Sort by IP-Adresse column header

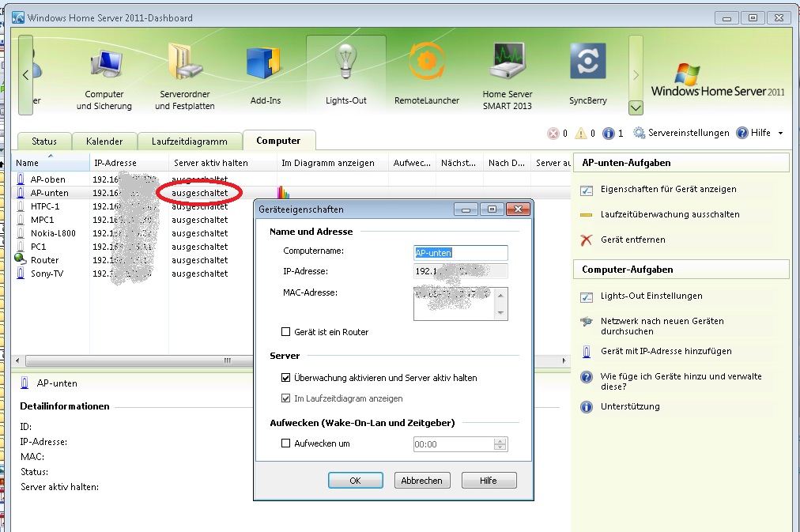coord(129,163)
